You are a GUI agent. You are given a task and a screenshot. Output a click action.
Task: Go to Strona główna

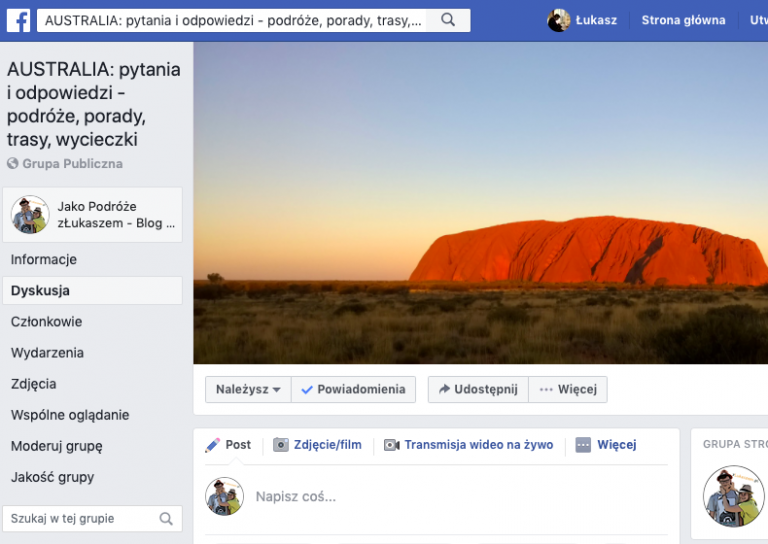pyautogui.click(x=683, y=20)
